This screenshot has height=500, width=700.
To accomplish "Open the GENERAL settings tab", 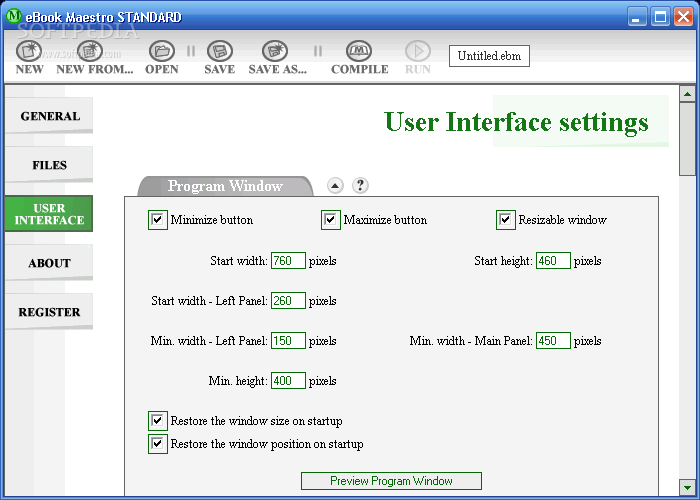I will tap(50, 116).
